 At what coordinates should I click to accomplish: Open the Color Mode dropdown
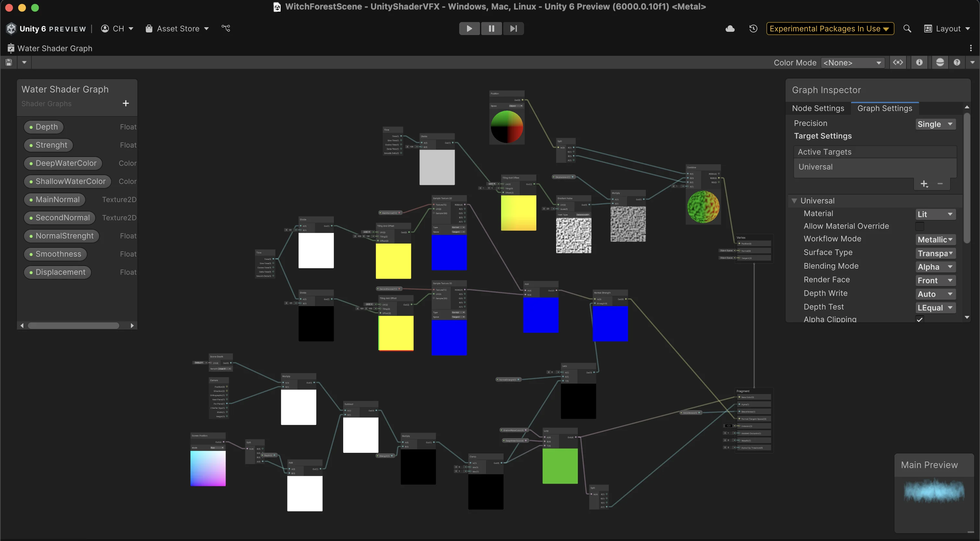pyautogui.click(x=853, y=63)
